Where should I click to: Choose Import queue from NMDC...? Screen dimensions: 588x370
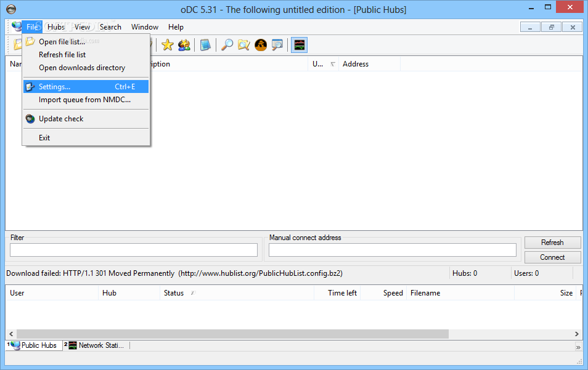click(86, 100)
